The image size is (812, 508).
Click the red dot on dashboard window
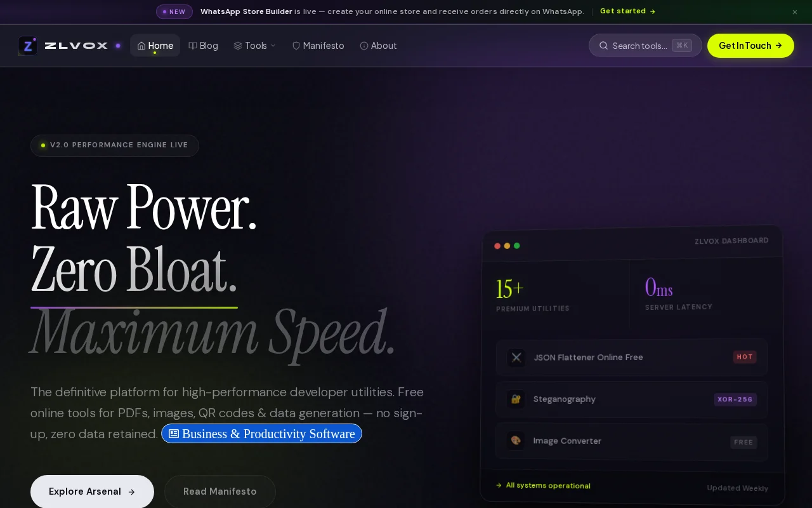pyautogui.click(x=497, y=246)
